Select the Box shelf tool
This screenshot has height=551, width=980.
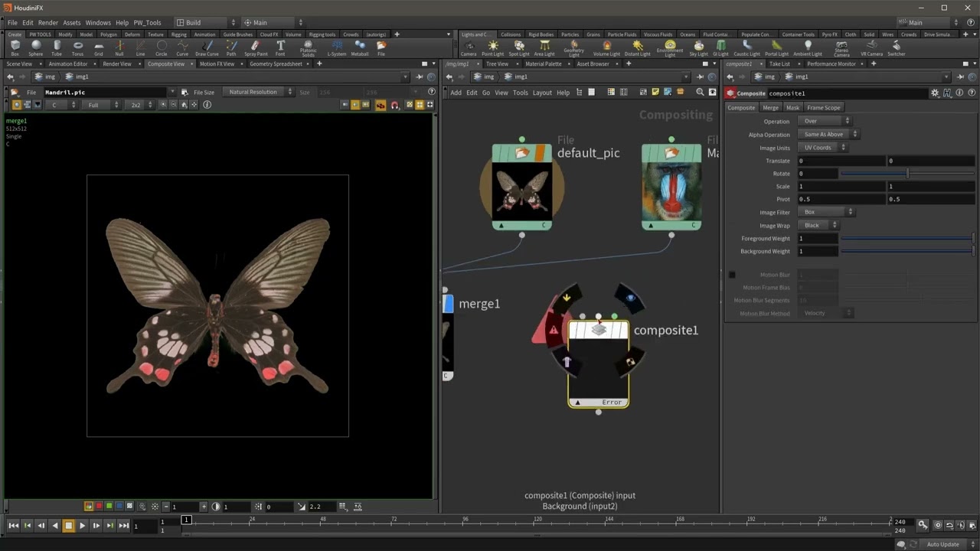(x=15, y=48)
